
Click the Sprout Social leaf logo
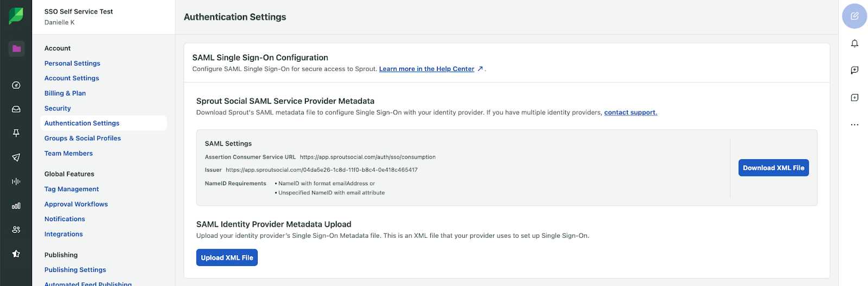[16, 16]
